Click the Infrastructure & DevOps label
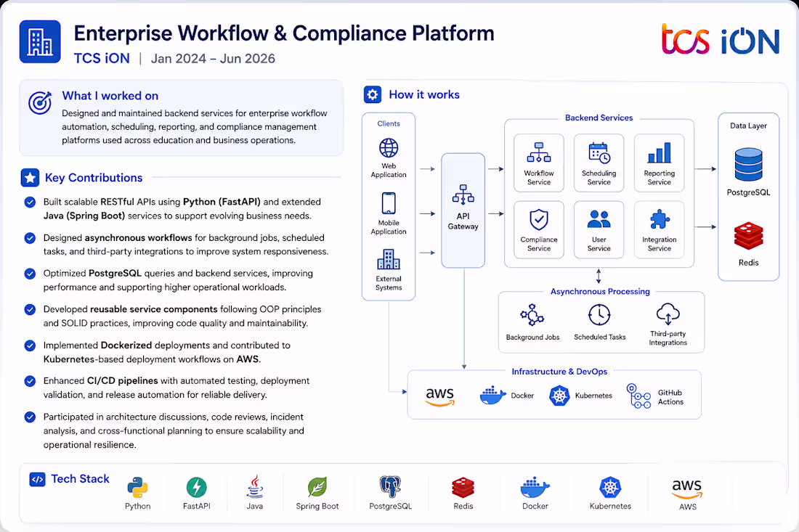The image size is (799, 532). [559, 372]
